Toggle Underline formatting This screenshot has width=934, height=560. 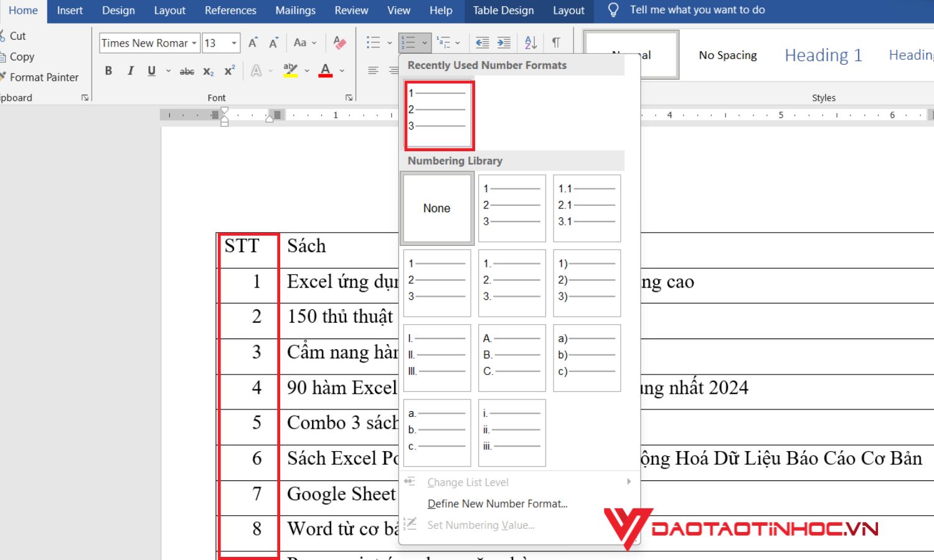tap(151, 71)
